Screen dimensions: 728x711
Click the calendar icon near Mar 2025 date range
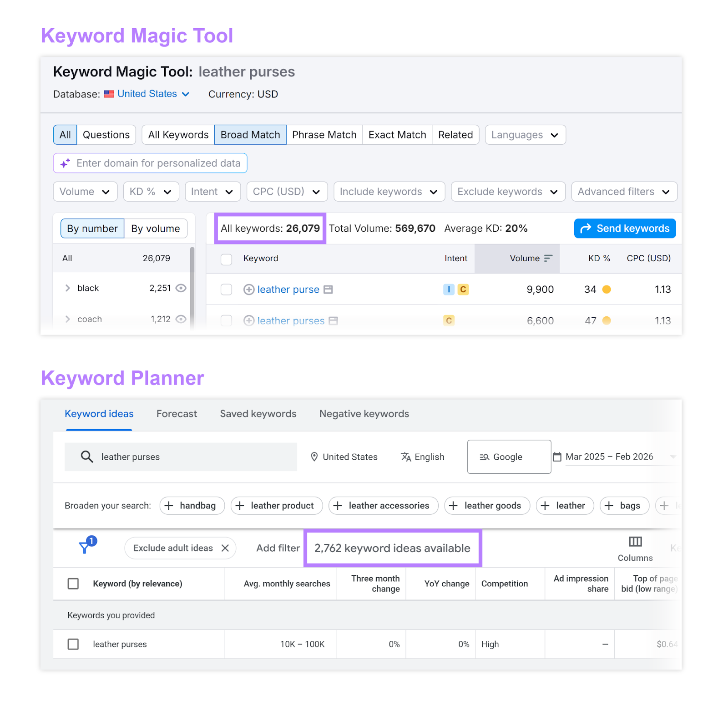point(557,457)
